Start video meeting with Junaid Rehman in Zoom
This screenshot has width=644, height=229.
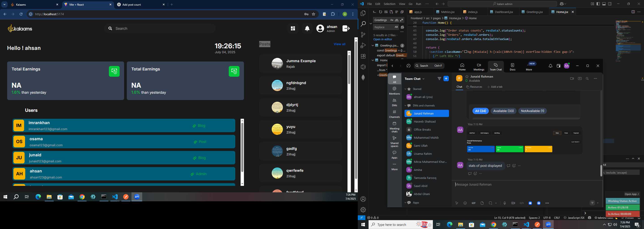(x=572, y=78)
